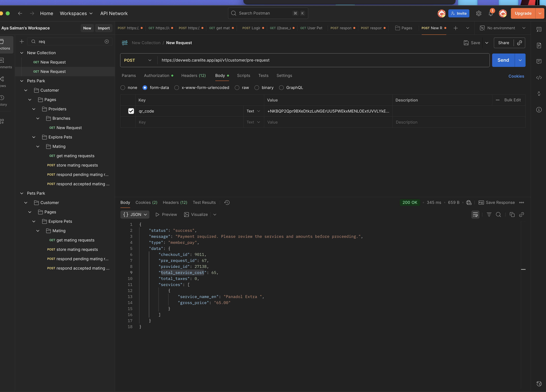The height and width of the screenshot is (392, 546).
Task: Search the response body with magnifier icon
Action: (498, 214)
